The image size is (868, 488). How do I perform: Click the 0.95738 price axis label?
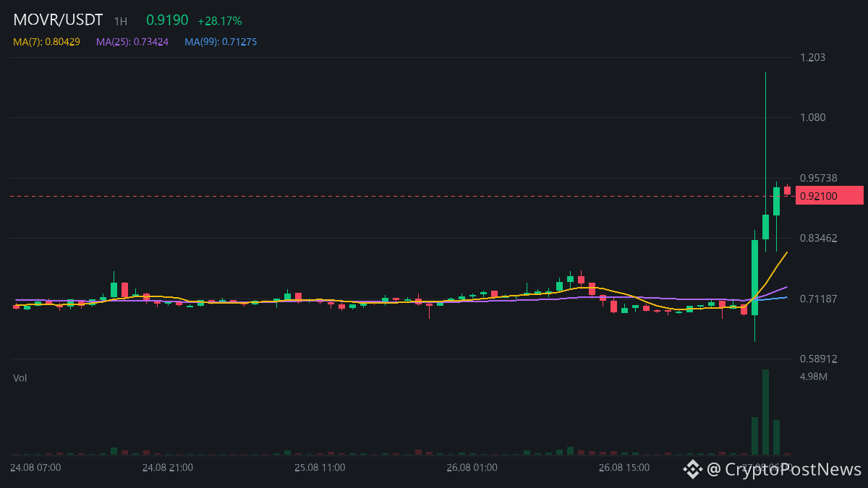tap(819, 178)
